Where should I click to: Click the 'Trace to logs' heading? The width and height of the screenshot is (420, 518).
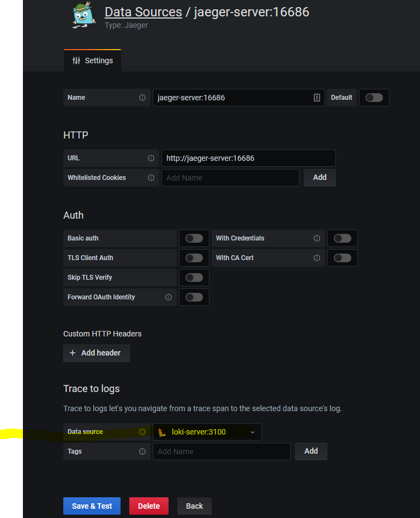click(x=92, y=389)
